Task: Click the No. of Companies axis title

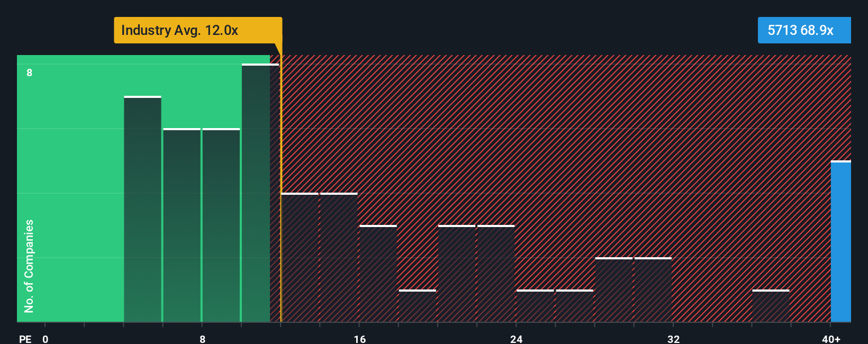Action: pyautogui.click(x=29, y=266)
